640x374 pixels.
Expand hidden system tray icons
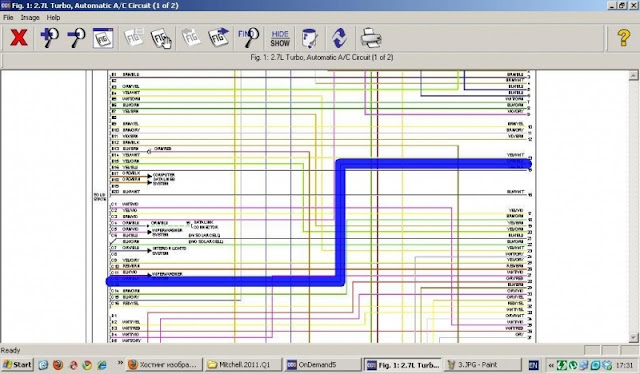[551, 365]
